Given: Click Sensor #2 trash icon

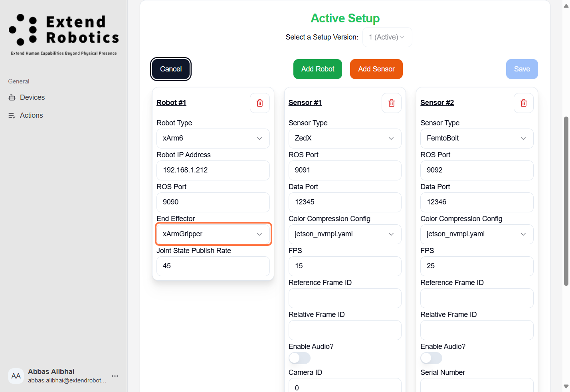Looking at the screenshot, I should [x=524, y=103].
